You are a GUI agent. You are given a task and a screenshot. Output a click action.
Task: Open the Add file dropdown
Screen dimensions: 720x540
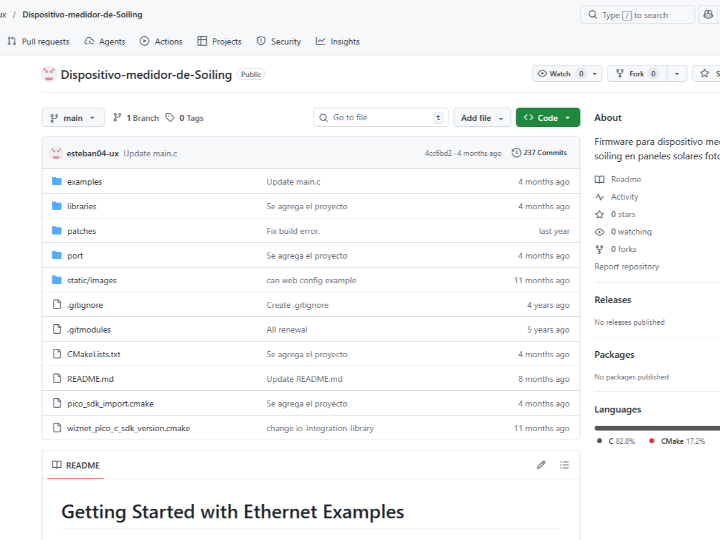click(482, 118)
